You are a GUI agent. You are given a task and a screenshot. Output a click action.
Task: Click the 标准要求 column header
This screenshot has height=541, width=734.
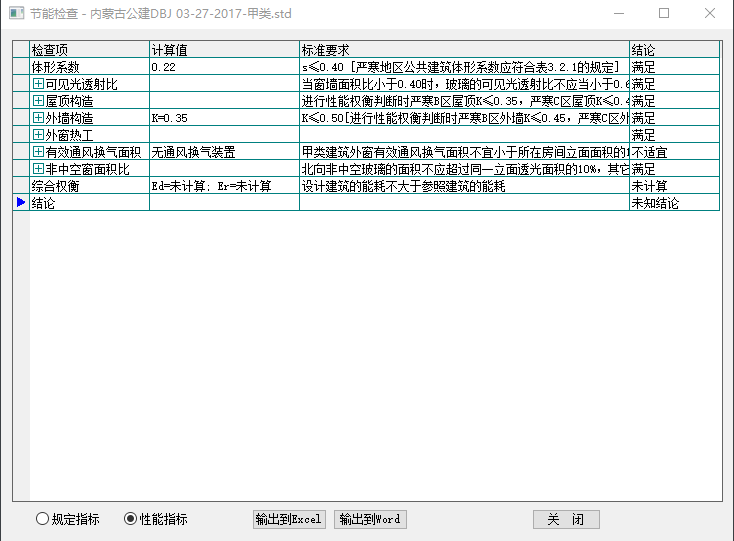tap(463, 50)
